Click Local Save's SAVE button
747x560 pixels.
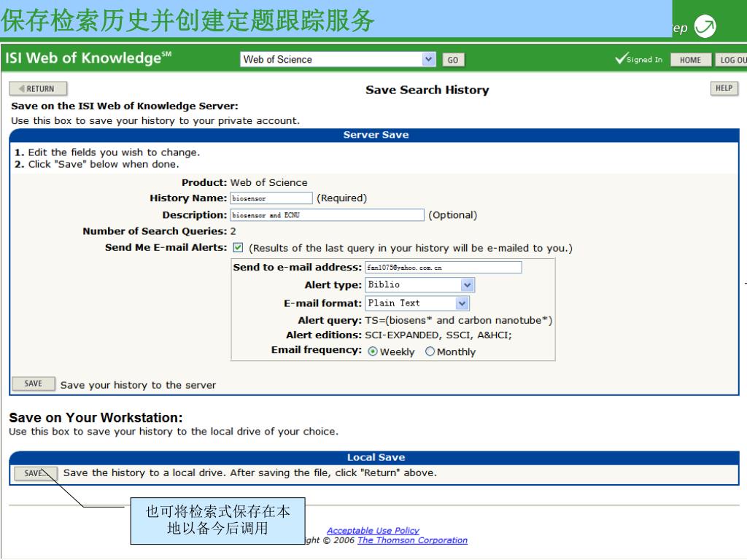35,473
